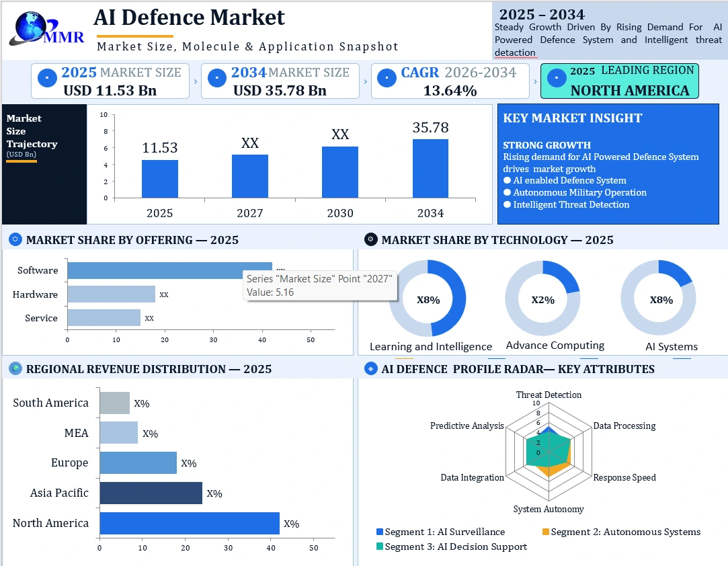The image size is (728, 566).
Task: Click the South America revenue bar
Action: (115, 403)
